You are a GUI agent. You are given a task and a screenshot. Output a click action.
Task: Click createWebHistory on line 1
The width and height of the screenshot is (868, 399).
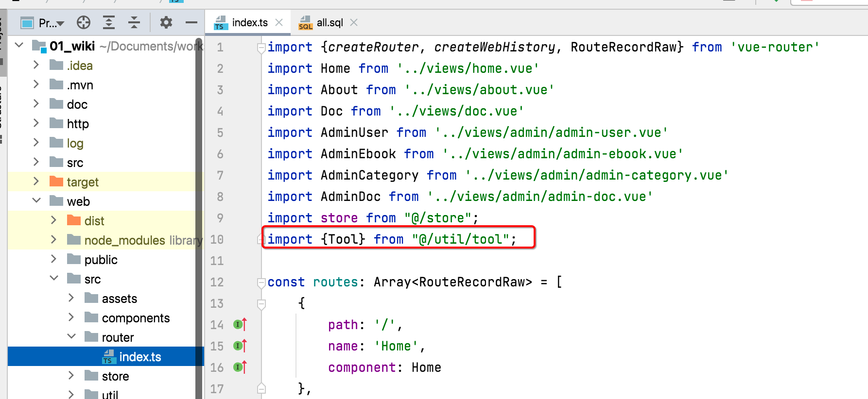(495, 47)
